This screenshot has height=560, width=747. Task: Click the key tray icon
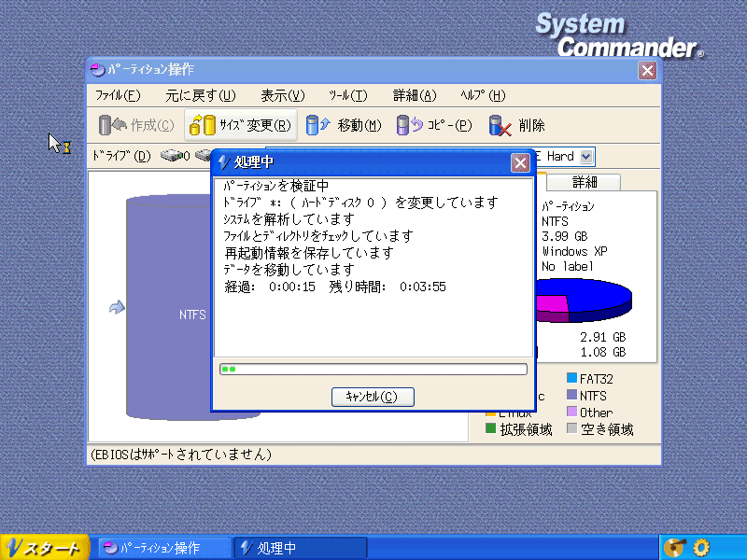point(675,548)
